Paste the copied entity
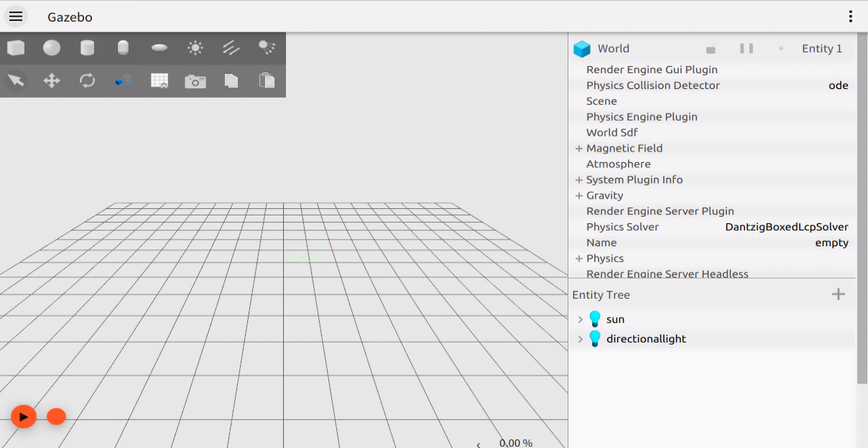This screenshot has width=868, height=448. [x=267, y=80]
